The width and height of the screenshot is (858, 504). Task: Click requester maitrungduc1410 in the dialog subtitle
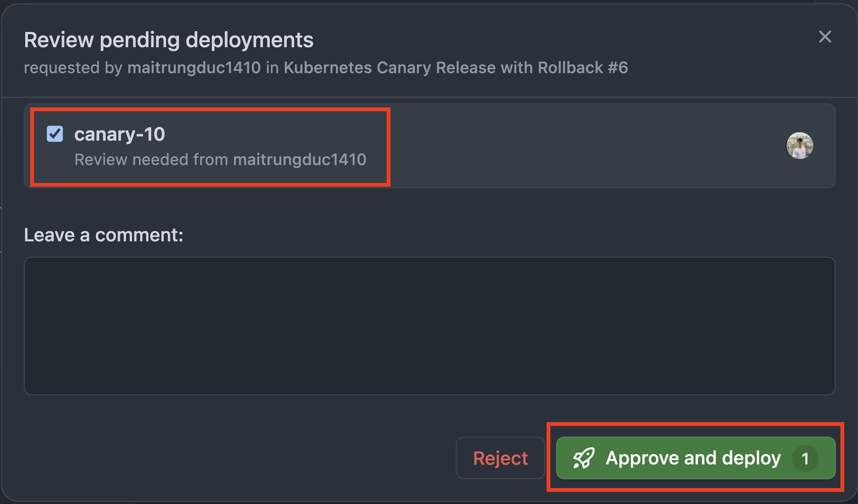pyautogui.click(x=194, y=68)
